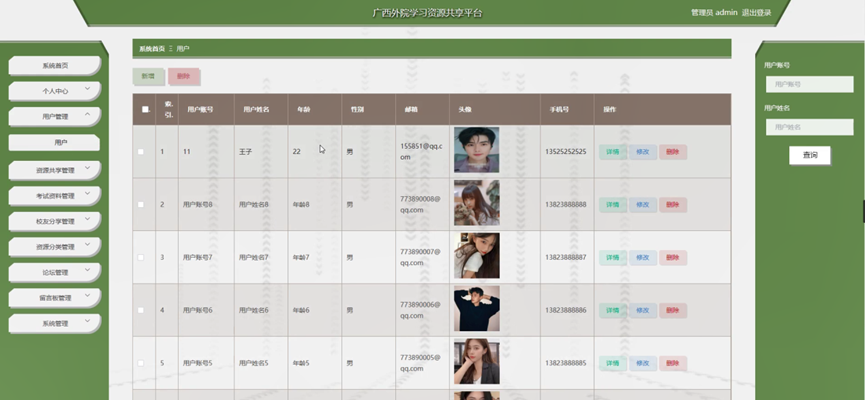Tick the checkbox for 用户账号5 row
The width and height of the screenshot is (865, 400).
coord(141,363)
